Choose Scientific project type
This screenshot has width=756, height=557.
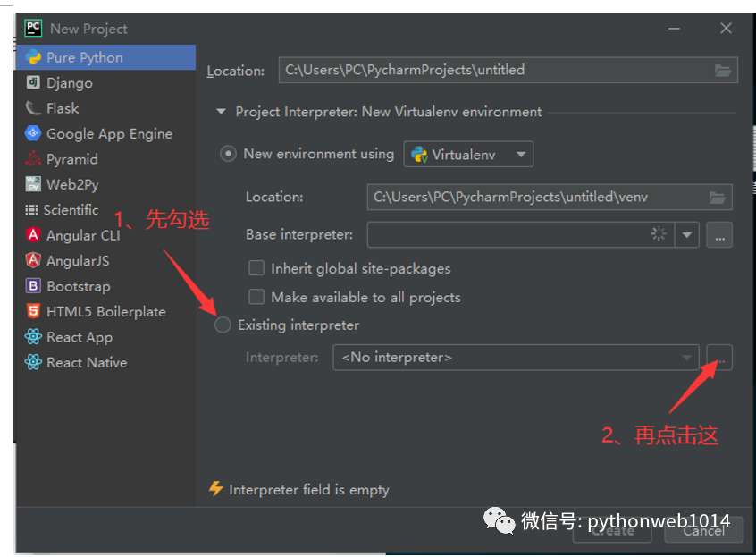coord(106,210)
